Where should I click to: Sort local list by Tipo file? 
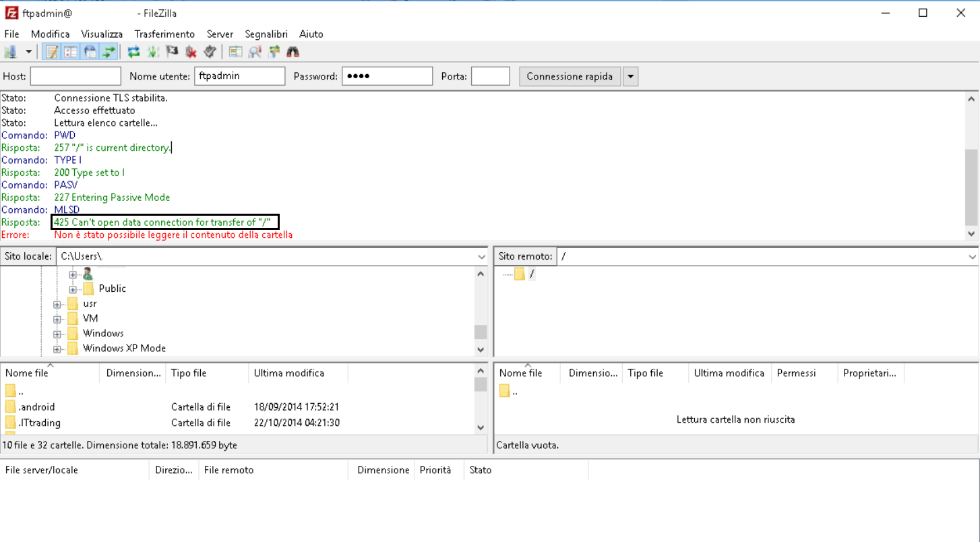(x=207, y=373)
